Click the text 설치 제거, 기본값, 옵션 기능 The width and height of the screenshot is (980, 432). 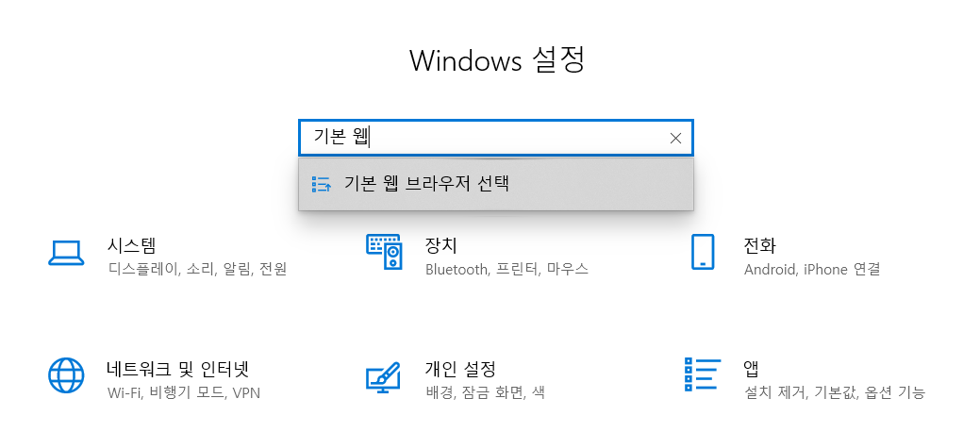point(835,392)
